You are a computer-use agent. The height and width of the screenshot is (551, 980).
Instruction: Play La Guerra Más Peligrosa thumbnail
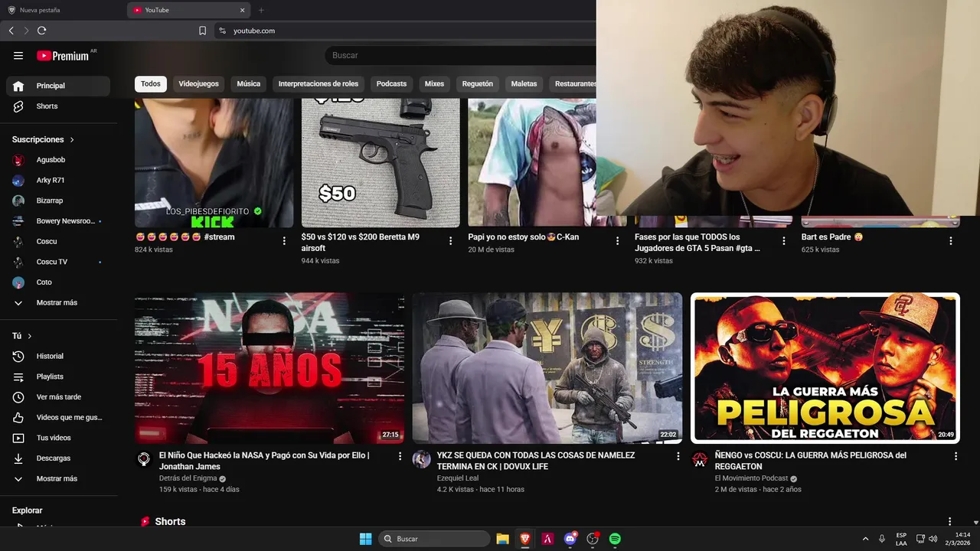825,368
